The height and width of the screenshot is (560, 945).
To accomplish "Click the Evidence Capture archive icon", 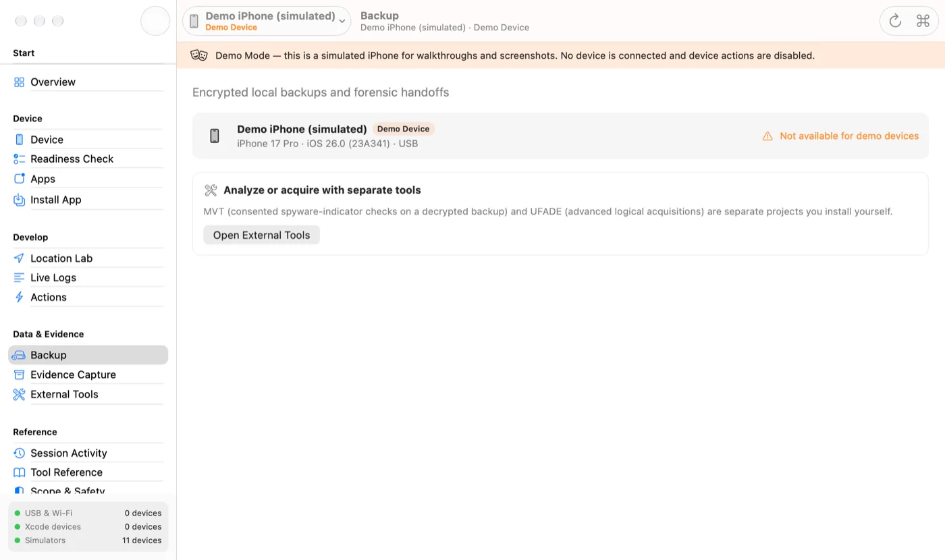I will pyautogui.click(x=19, y=375).
